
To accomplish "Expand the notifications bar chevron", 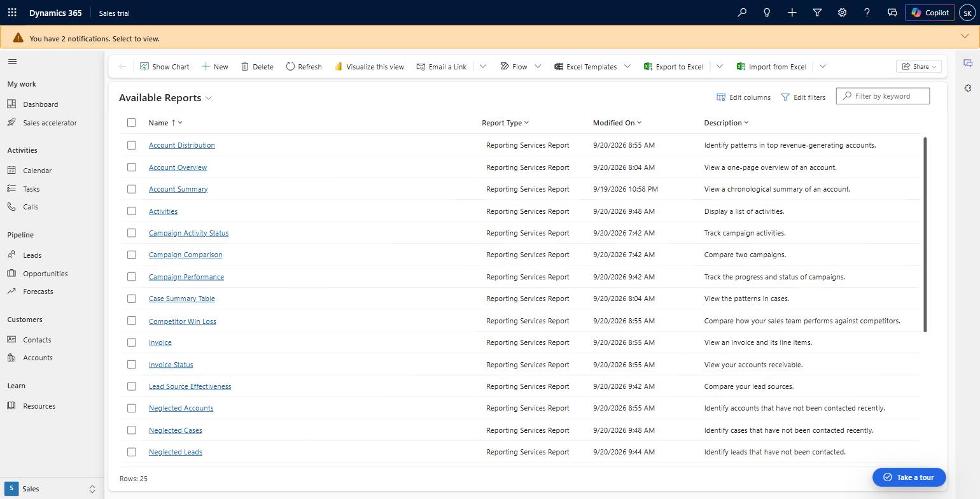I will click(x=965, y=37).
